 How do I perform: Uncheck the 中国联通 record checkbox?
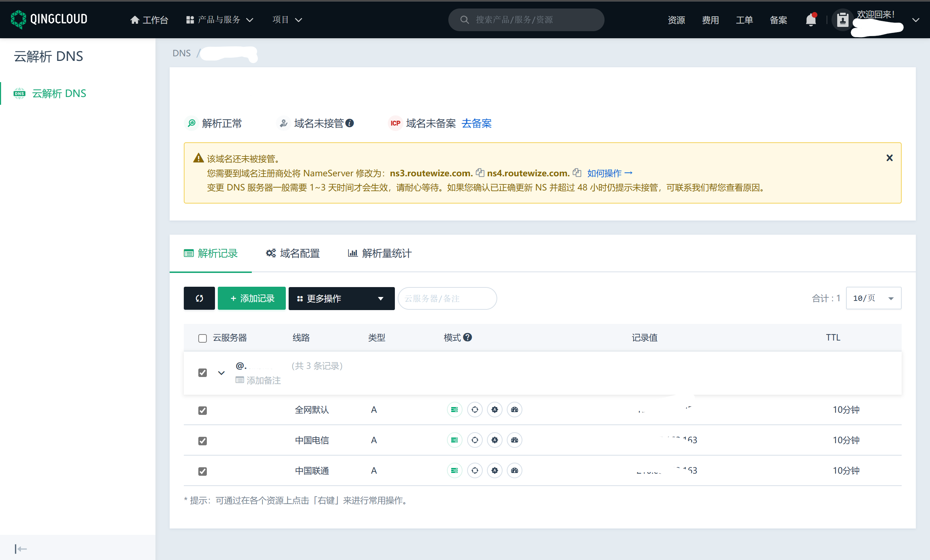tap(202, 471)
